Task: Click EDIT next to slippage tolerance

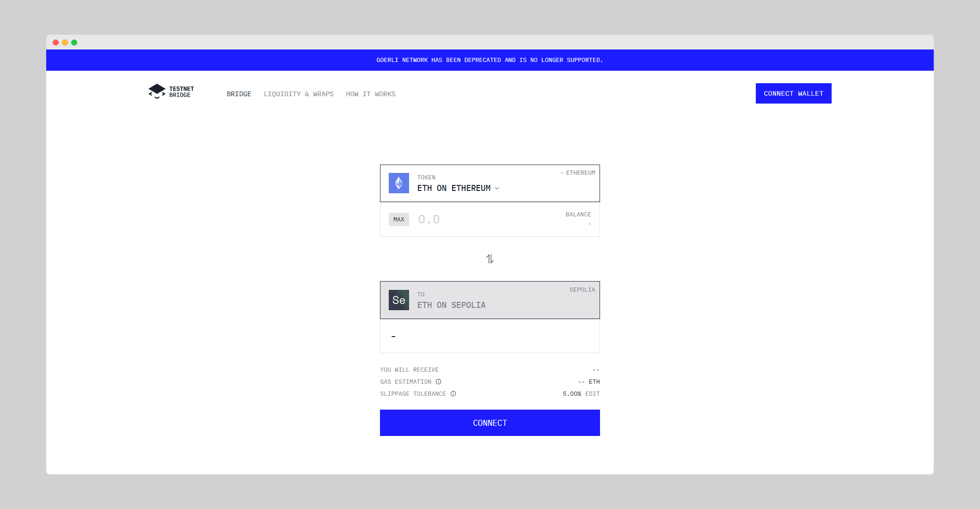Action: tap(592, 394)
